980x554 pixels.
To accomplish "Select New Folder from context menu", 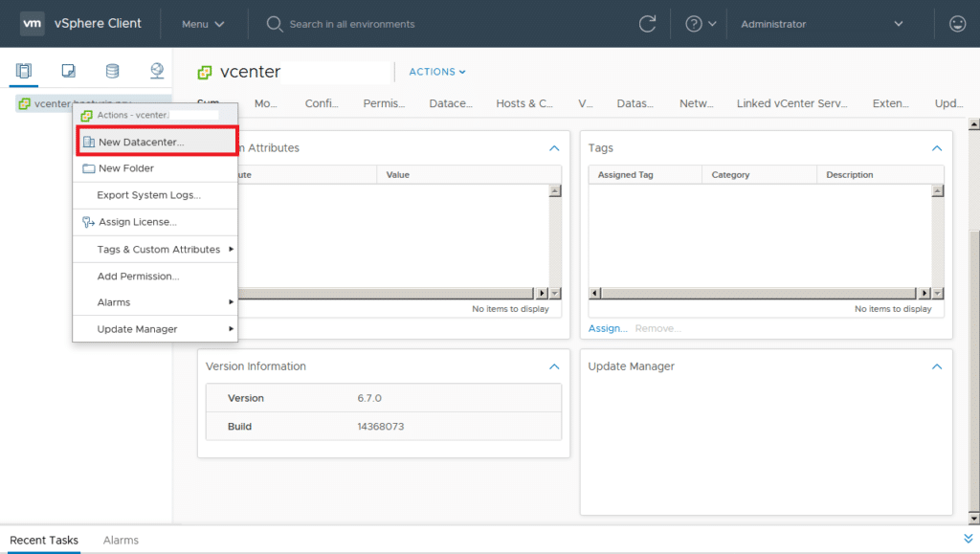I will tap(155, 168).
